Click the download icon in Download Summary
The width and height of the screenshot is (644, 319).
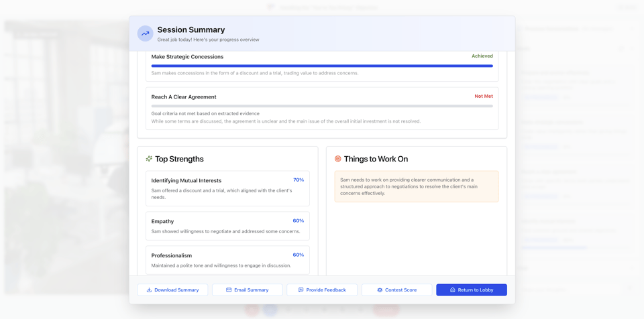click(x=149, y=290)
